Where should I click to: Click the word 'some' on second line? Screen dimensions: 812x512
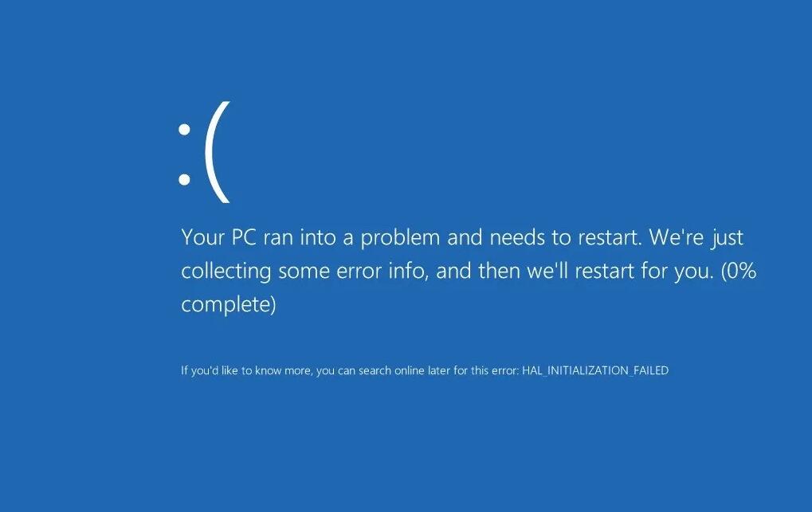[x=304, y=271]
